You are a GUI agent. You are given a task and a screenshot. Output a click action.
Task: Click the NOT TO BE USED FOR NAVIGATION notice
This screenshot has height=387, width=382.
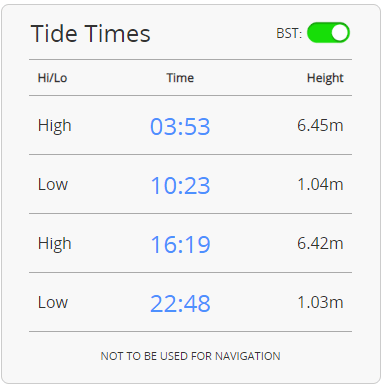pos(190,356)
